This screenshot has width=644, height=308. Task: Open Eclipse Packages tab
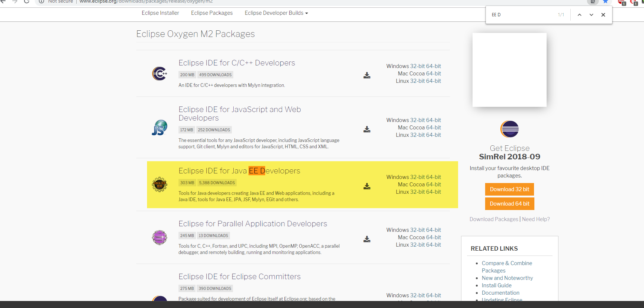tap(212, 13)
